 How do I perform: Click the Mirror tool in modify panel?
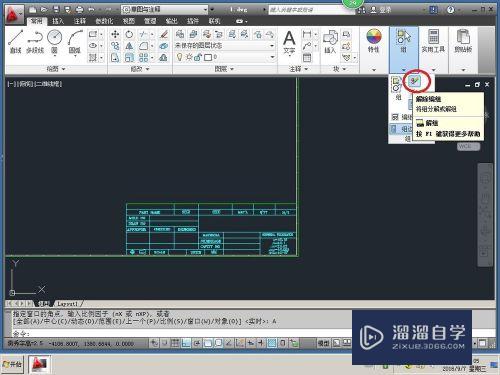tap(129, 46)
